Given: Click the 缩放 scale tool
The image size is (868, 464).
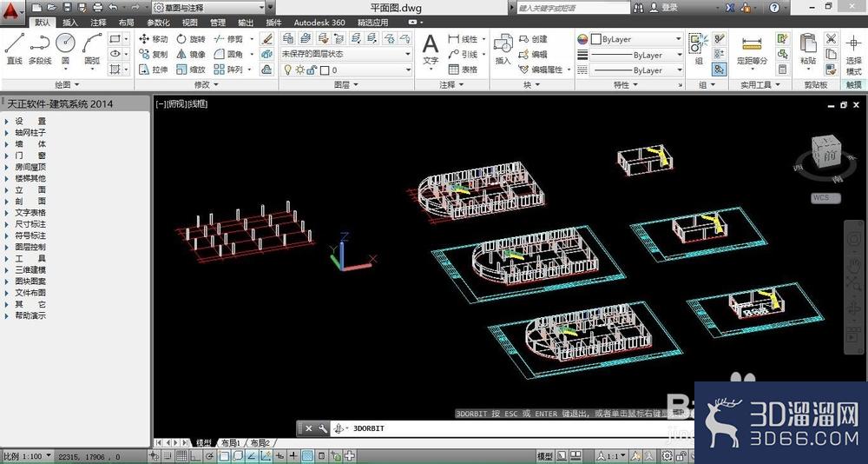Looking at the screenshot, I should (190, 70).
